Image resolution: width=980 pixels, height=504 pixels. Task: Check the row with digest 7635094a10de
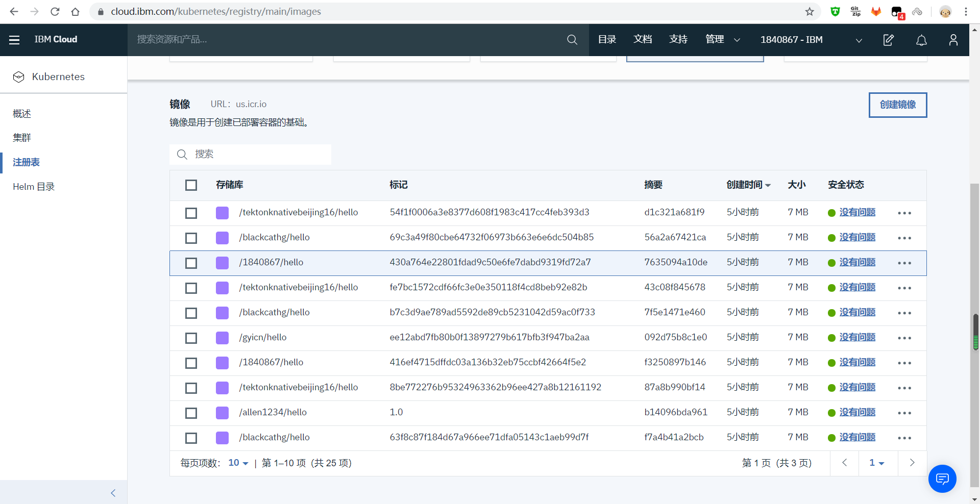pos(191,263)
